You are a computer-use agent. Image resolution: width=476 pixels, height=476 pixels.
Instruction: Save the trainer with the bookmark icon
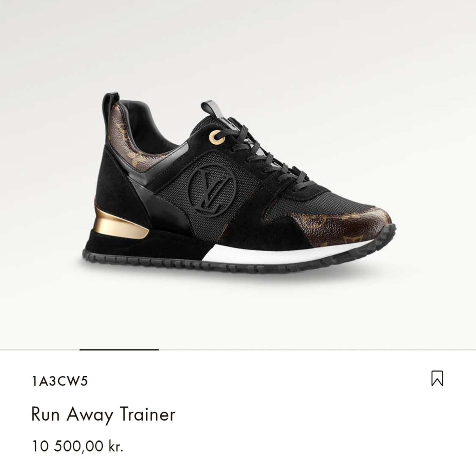(x=437, y=378)
